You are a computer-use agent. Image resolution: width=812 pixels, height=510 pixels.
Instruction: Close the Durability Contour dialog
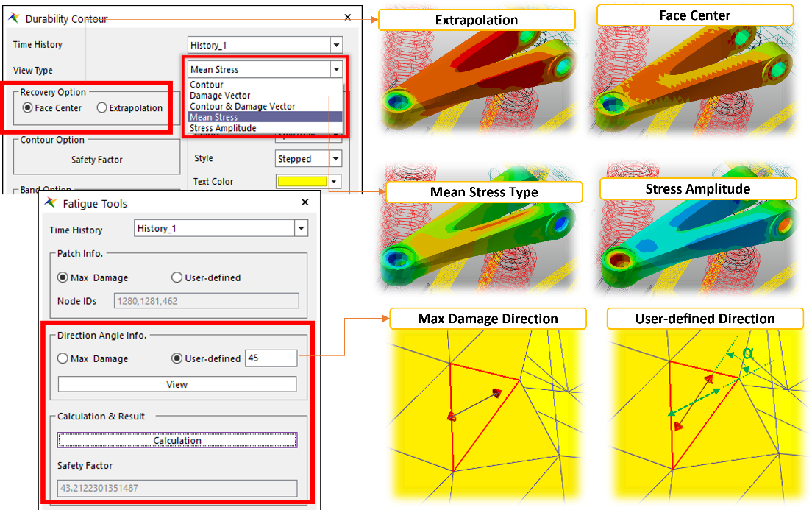[x=348, y=18]
